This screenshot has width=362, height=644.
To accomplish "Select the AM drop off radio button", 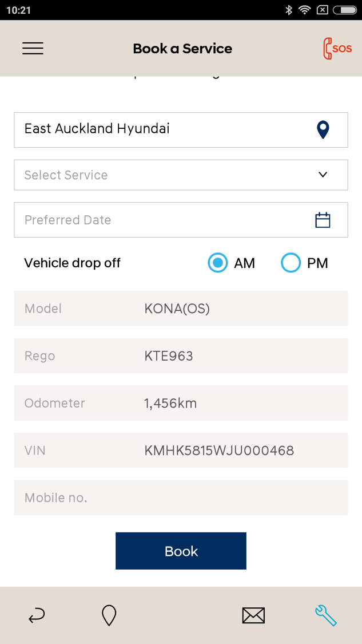I will coord(217,263).
